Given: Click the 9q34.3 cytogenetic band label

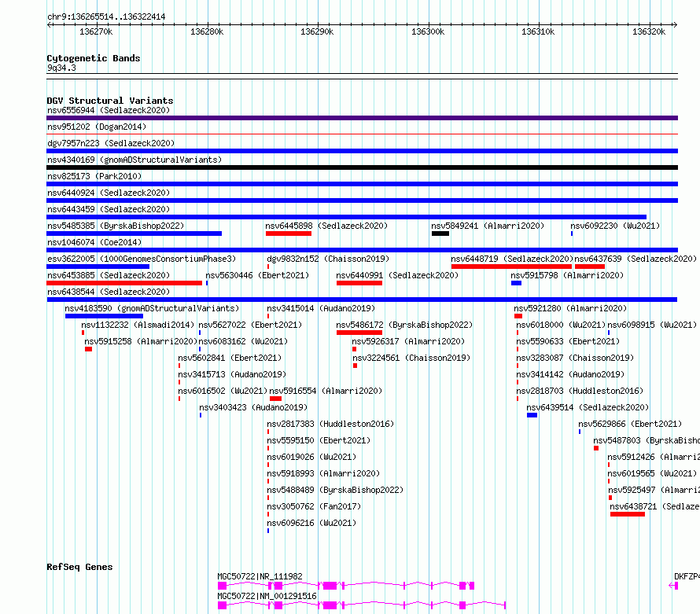Looking at the screenshot, I should (61, 68).
